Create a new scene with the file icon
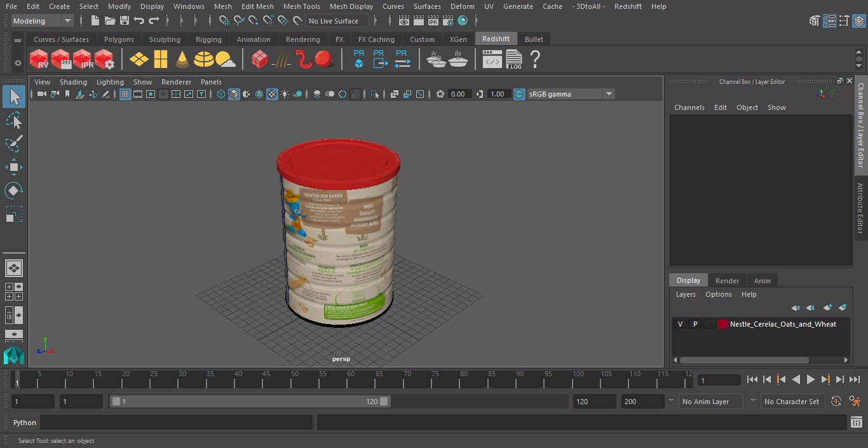Viewport: 868px width, 448px height. [95, 21]
